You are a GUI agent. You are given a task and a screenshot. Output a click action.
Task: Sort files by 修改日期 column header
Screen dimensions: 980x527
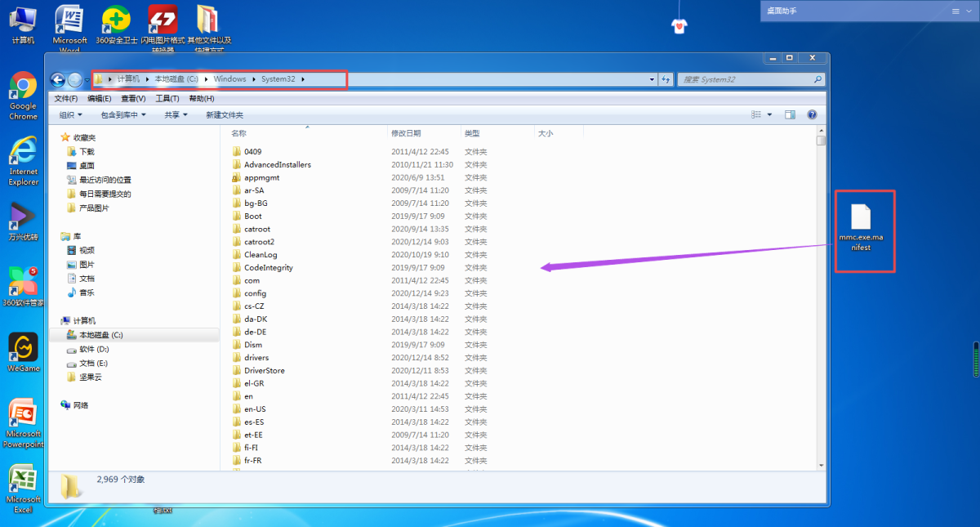point(406,133)
